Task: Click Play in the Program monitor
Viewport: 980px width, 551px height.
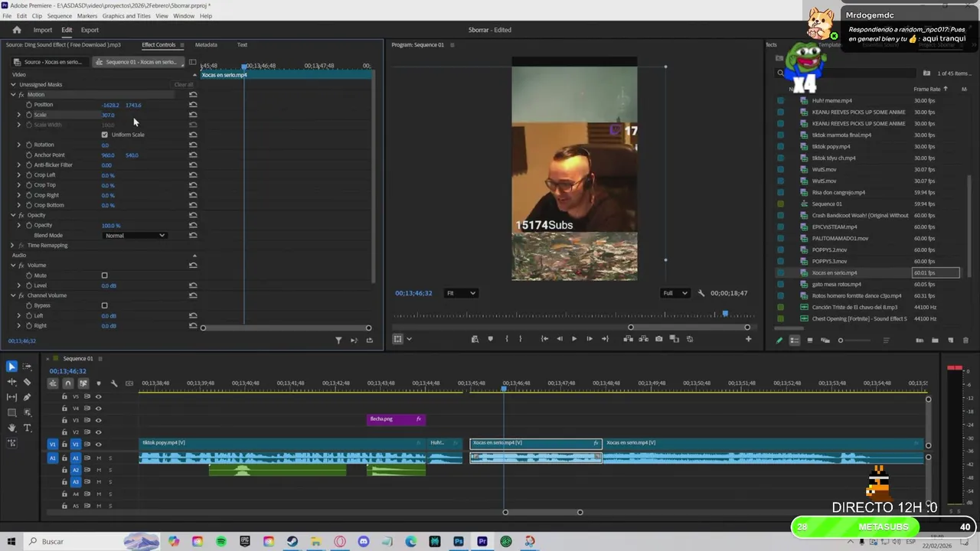Action: 574,339
